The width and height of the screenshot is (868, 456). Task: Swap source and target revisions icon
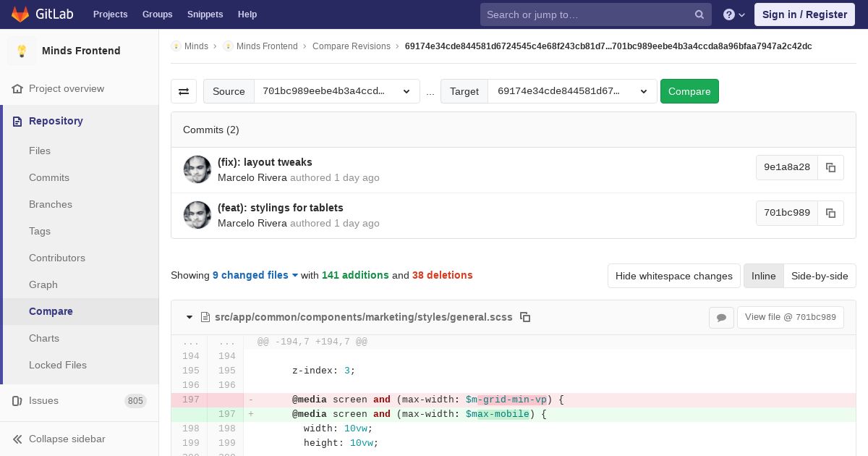tap(184, 91)
